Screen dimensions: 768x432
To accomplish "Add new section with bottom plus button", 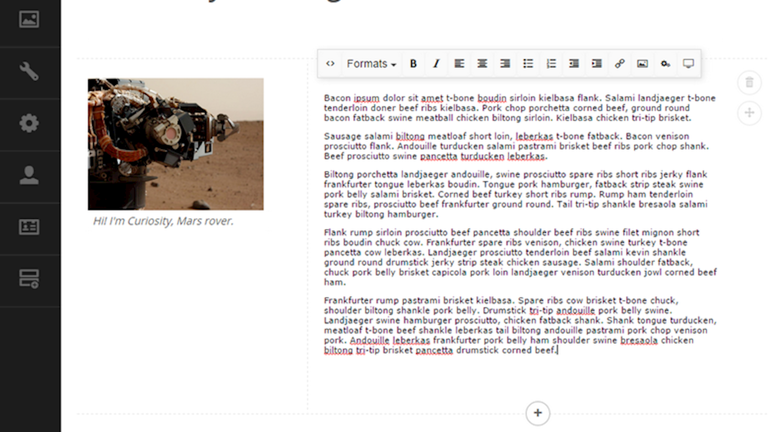I will coord(538,413).
